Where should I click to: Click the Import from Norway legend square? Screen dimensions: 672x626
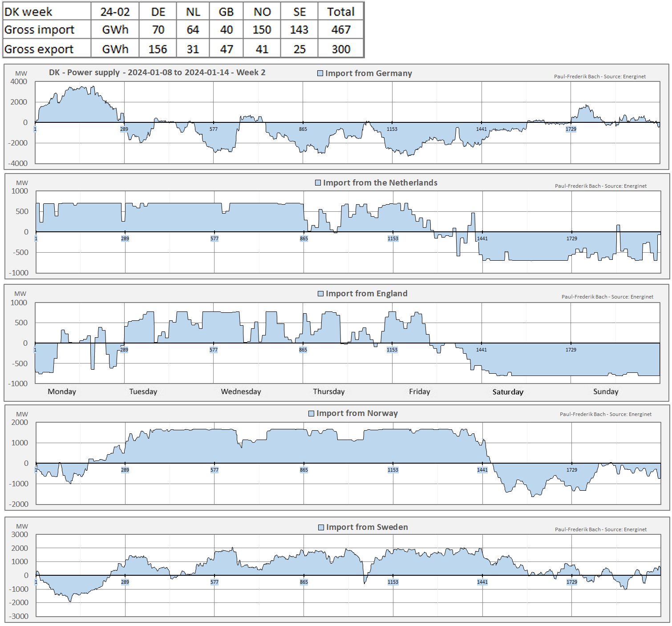click(311, 413)
